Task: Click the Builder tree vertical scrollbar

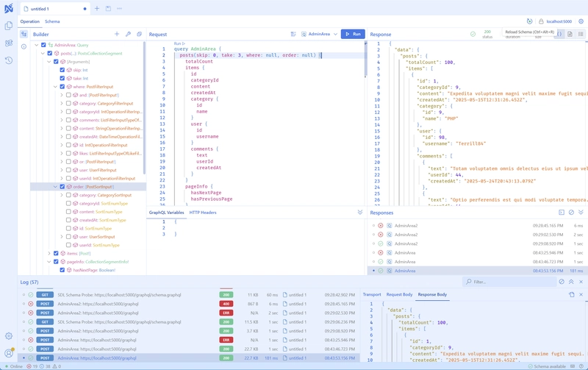Action: pyautogui.click(x=144, y=108)
